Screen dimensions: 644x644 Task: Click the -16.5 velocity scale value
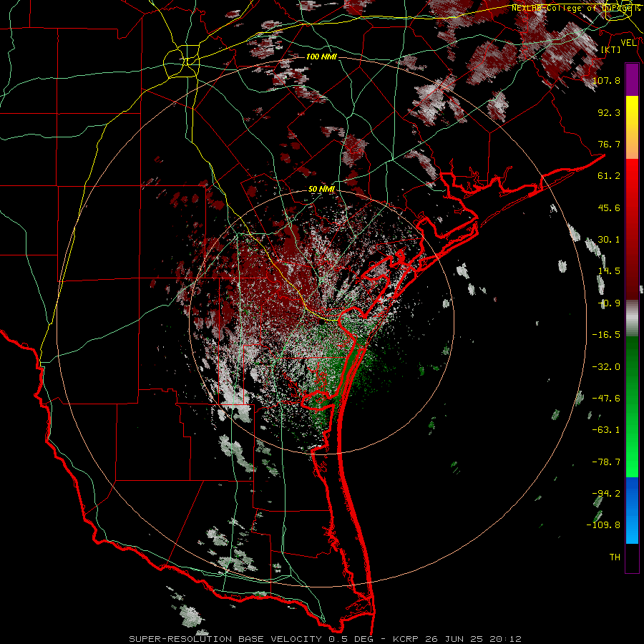coord(606,334)
